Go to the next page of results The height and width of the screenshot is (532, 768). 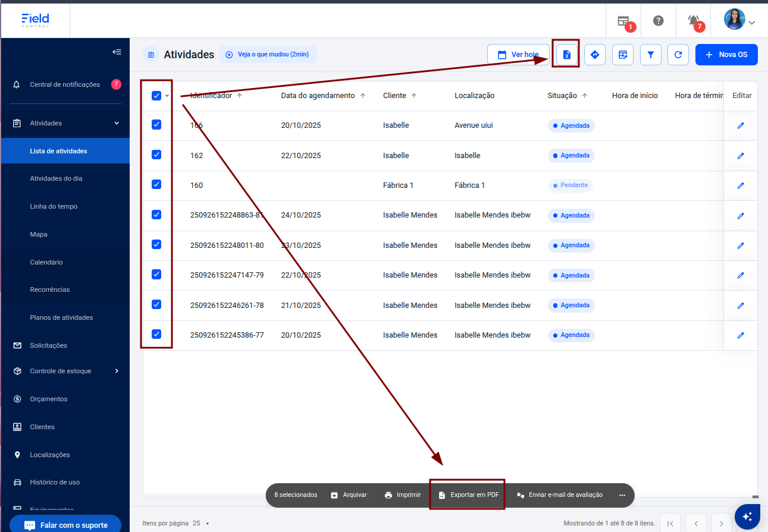point(722,524)
